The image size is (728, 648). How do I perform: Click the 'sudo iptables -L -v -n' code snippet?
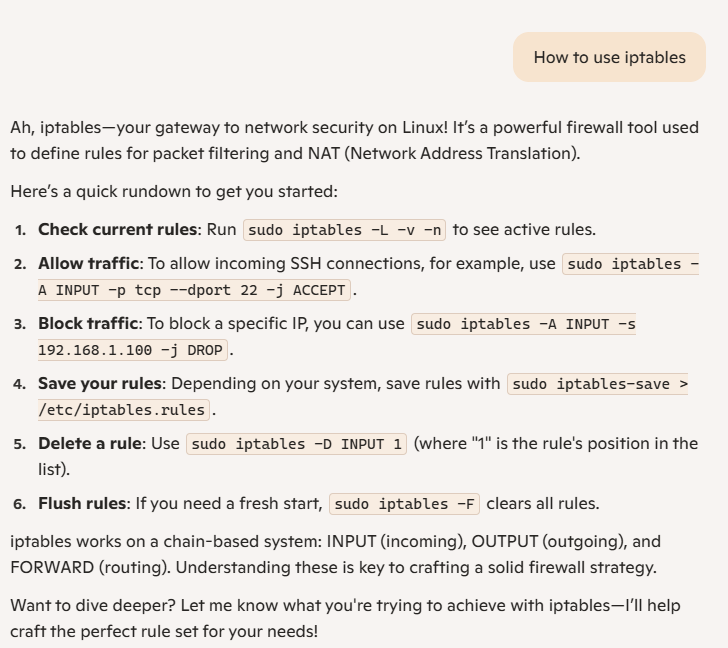click(x=344, y=230)
